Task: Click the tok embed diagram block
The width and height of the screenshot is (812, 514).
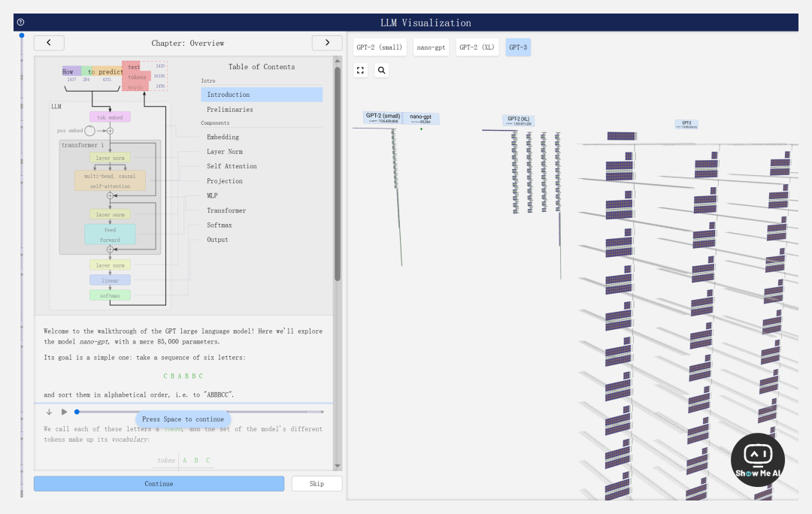Action: (110, 117)
